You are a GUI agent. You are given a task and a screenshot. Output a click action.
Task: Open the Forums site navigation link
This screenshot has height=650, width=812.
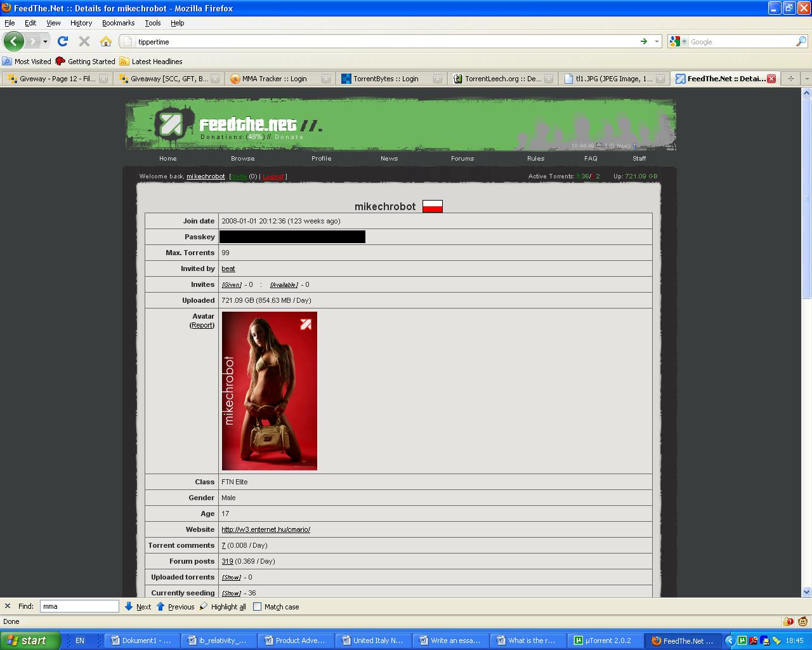462,158
